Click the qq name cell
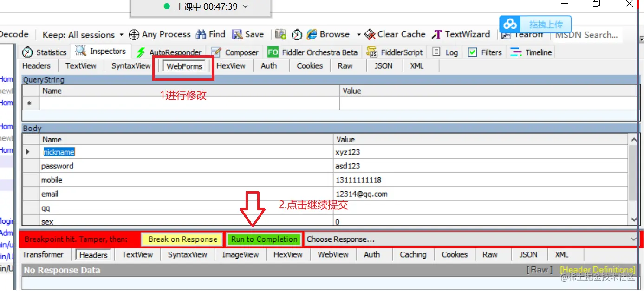 (x=186, y=208)
